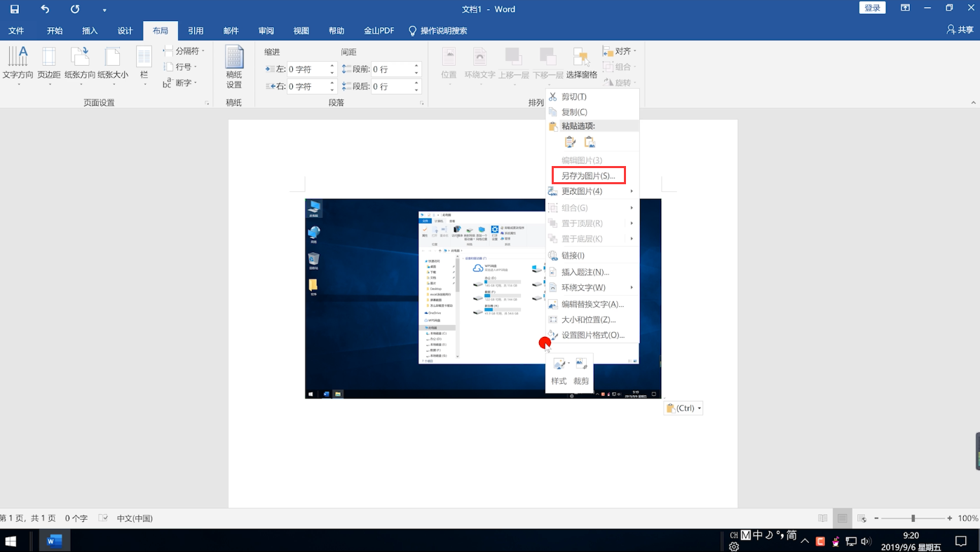Image resolution: width=980 pixels, height=552 pixels.
Task: Adjust the zoom slider handle
Action: (x=913, y=518)
